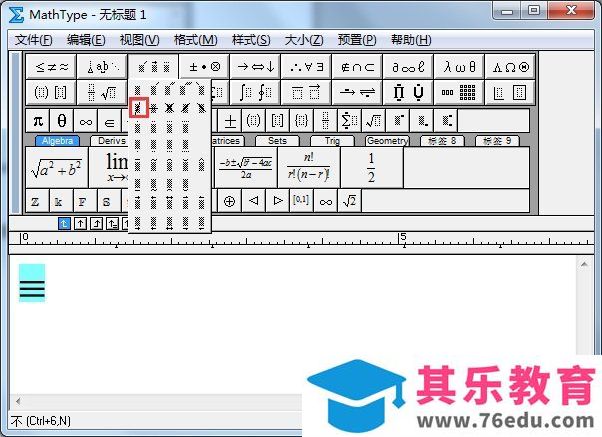The height and width of the screenshot is (437, 602).
Task: Open set theory symbols palette (∉∩⊂)
Action: coord(357,67)
